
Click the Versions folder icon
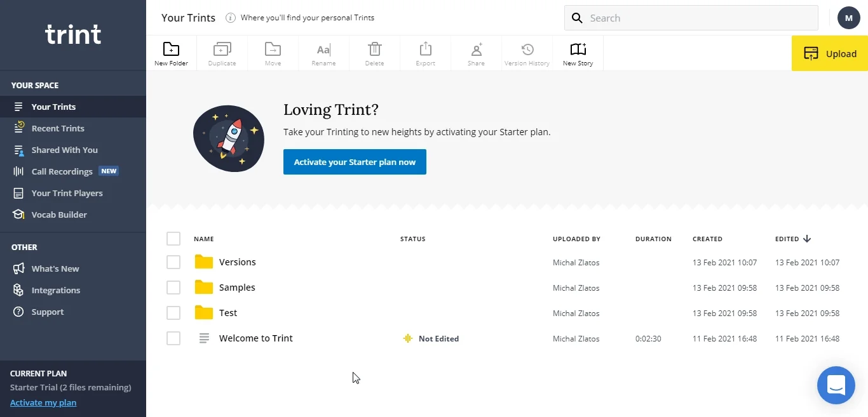203,261
